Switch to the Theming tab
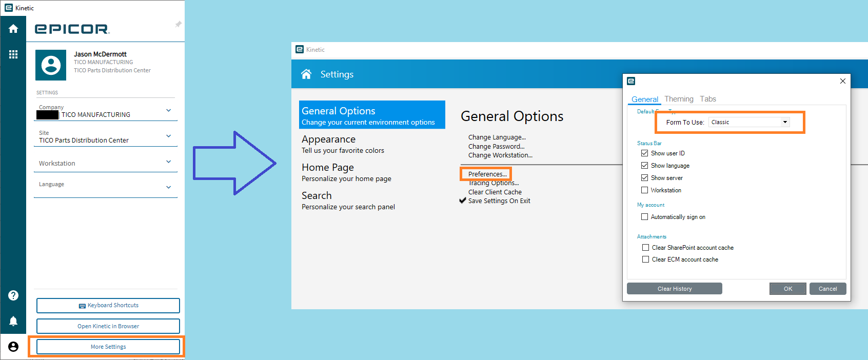 coord(679,99)
